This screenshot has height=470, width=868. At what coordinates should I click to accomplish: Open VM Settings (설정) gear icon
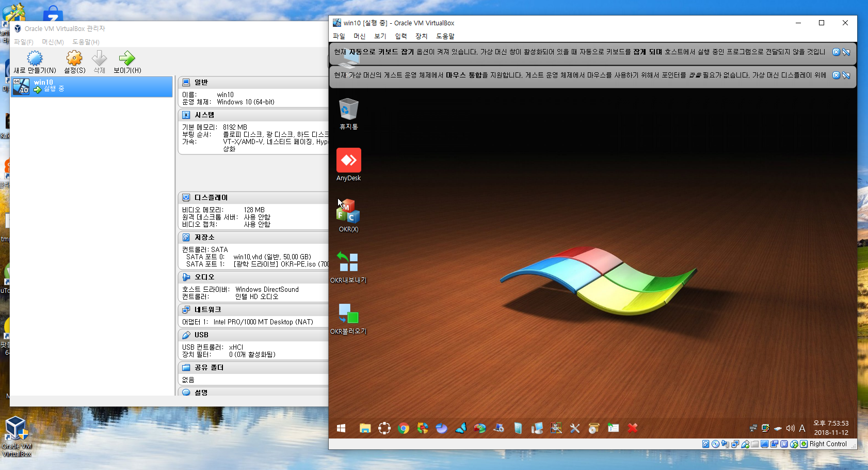coord(74,58)
